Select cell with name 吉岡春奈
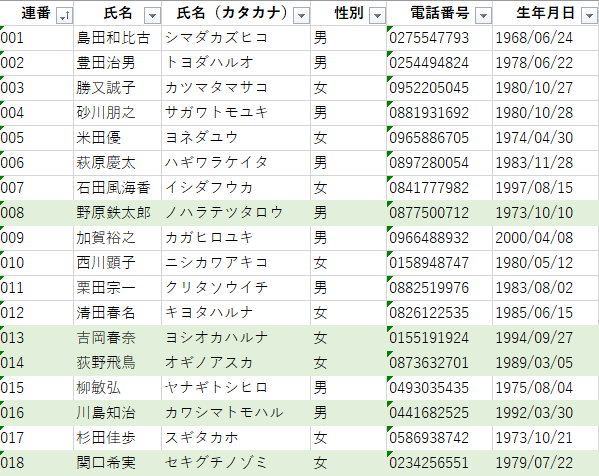 click(x=118, y=338)
